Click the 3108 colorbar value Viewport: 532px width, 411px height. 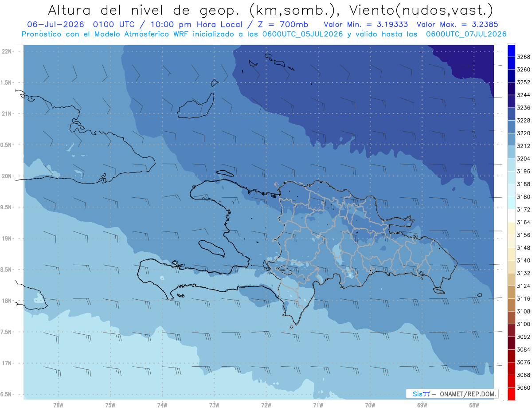(523, 312)
